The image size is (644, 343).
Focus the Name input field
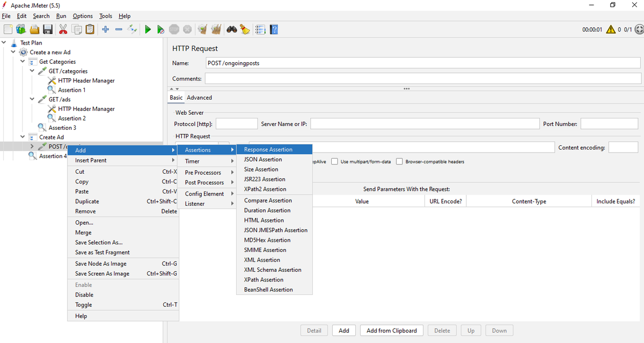[423, 63]
